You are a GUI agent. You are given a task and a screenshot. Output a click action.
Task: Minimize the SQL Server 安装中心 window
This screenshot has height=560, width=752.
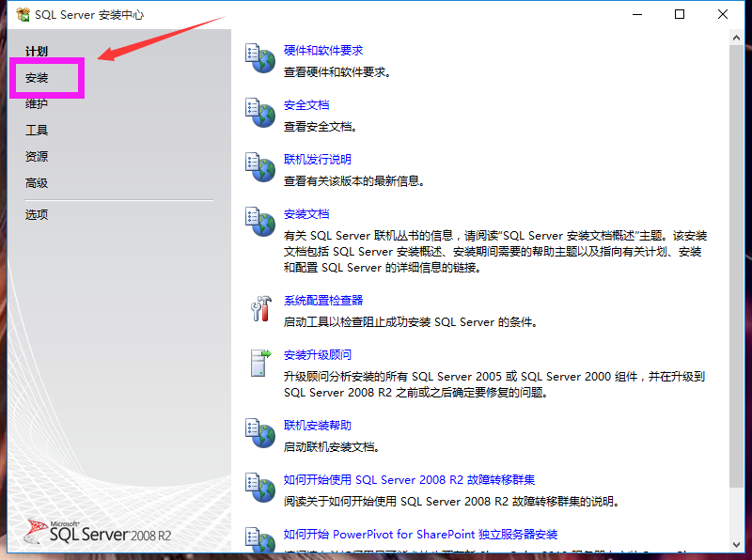tap(637, 14)
